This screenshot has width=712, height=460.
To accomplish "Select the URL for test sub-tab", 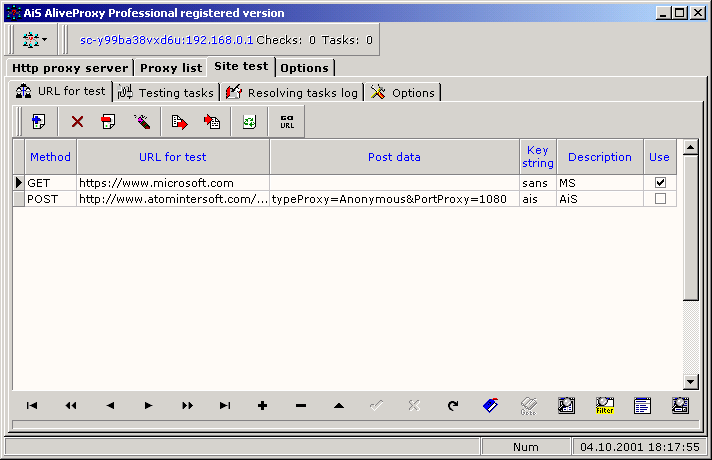I will coord(60,91).
